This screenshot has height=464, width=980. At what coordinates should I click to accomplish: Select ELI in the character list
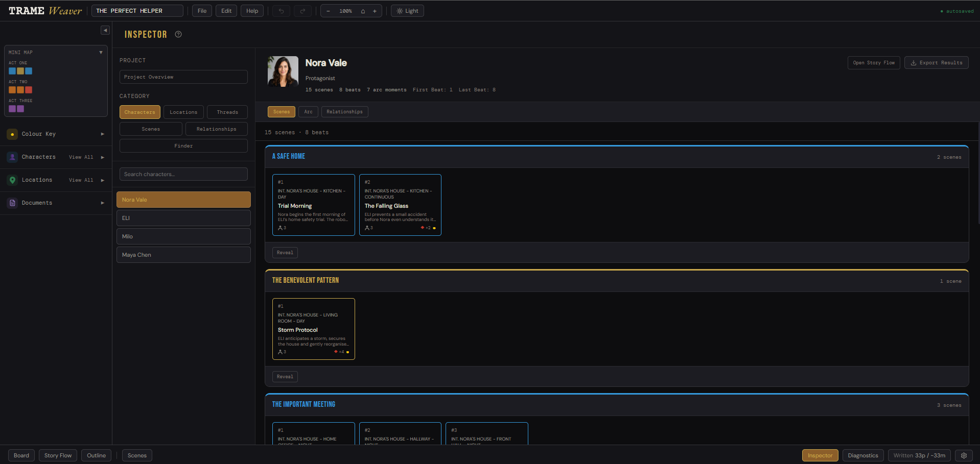(183, 218)
